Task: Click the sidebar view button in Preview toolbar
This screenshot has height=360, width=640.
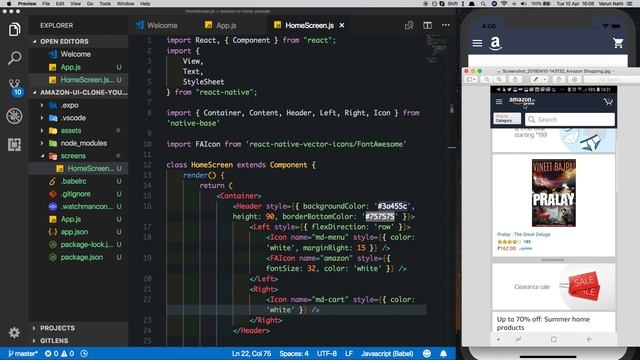Action: point(471,80)
